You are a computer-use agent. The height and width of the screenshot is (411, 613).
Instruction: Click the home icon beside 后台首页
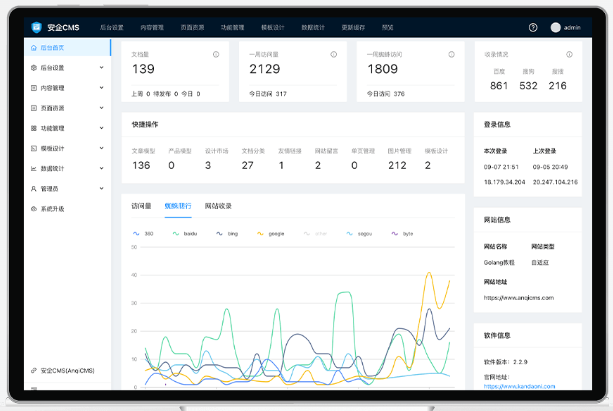34,48
